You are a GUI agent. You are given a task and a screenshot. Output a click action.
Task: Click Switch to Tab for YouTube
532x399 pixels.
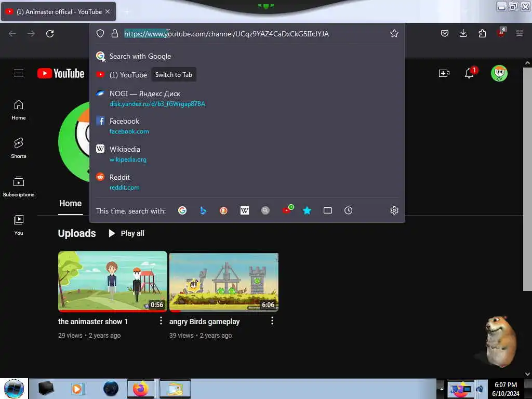[x=174, y=75]
